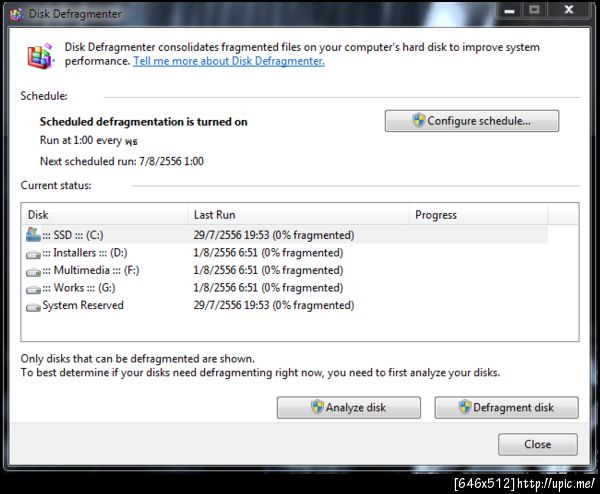This screenshot has width=600, height=494.
Task: Click the Progress column header
Action: (x=479, y=215)
